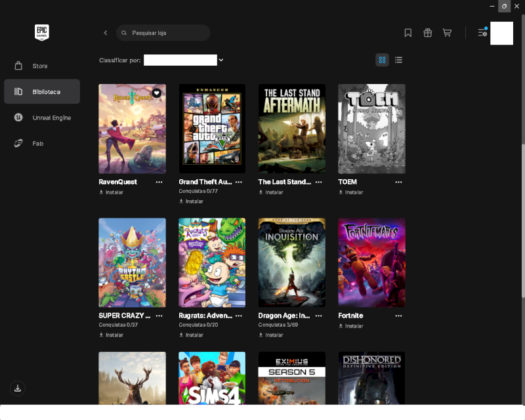Click the library vertical scrollbar
The image size is (525, 420).
click(523, 220)
